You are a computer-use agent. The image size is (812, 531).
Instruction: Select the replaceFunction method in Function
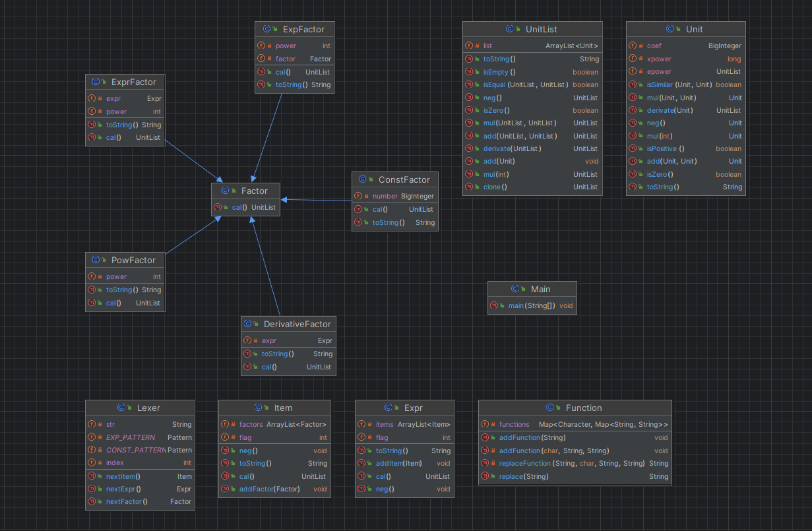[x=575, y=463]
